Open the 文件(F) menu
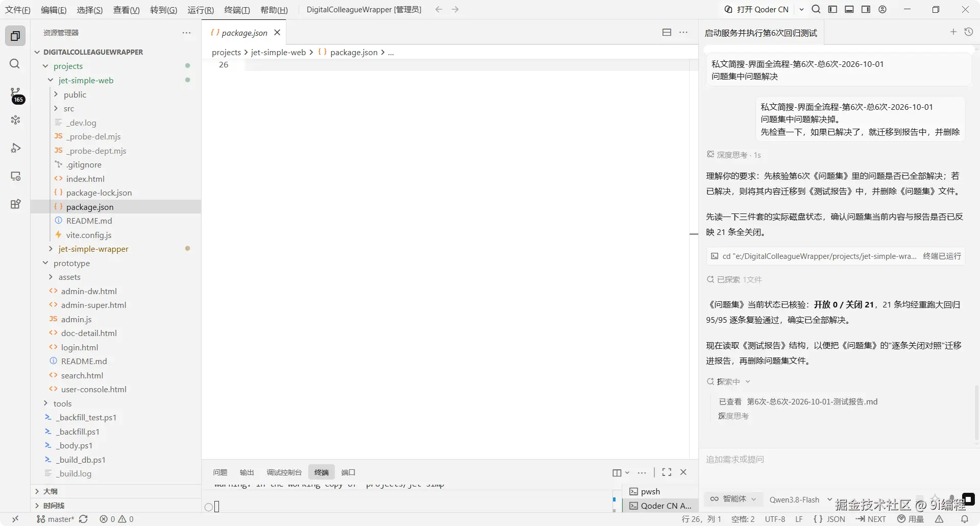 pyautogui.click(x=18, y=10)
